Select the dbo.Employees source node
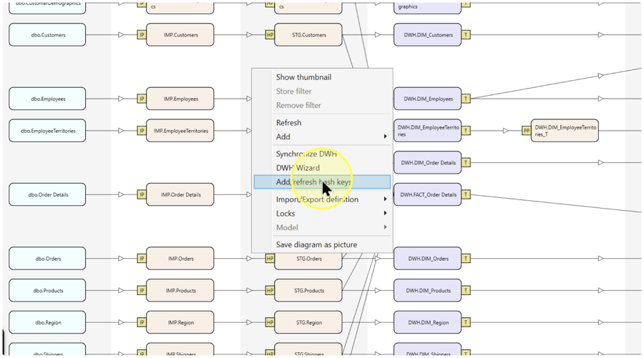 pyautogui.click(x=47, y=99)
